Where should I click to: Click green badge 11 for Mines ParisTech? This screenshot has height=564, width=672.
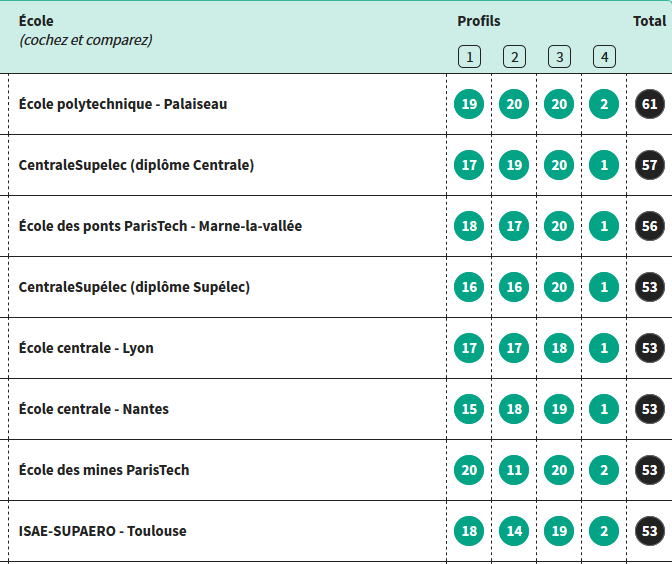pyautogui.click(x=514, y=470)
